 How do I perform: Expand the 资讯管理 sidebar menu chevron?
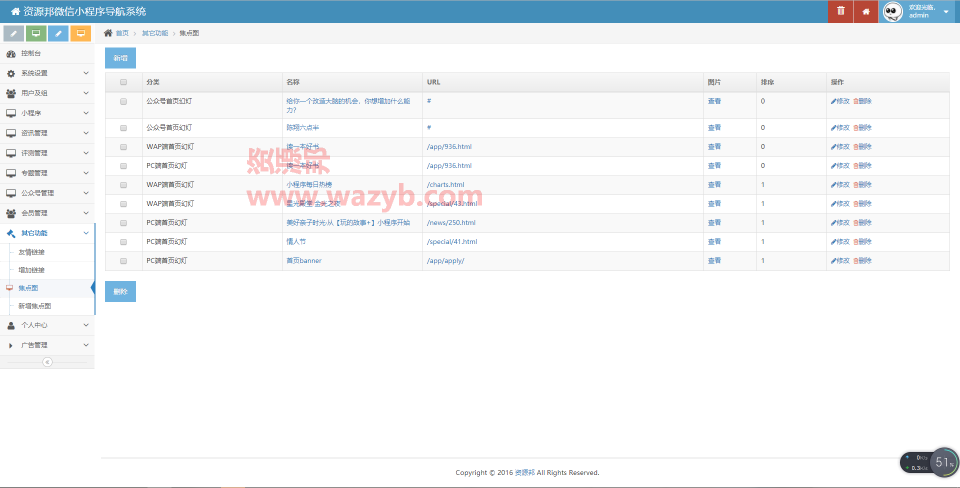click(x=86, y=133)
